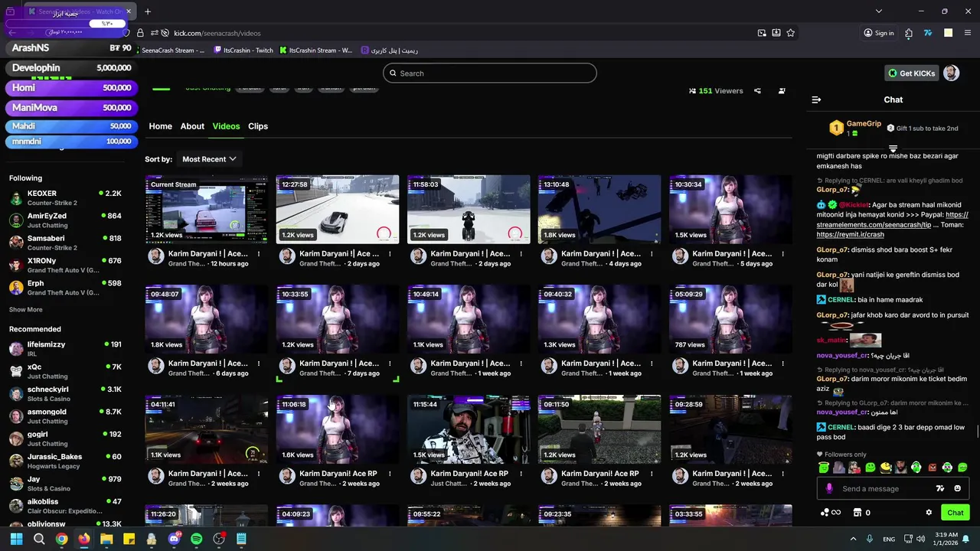
Task: Click the purple microphone icon in chat box
Action: (x=829, y=488)
